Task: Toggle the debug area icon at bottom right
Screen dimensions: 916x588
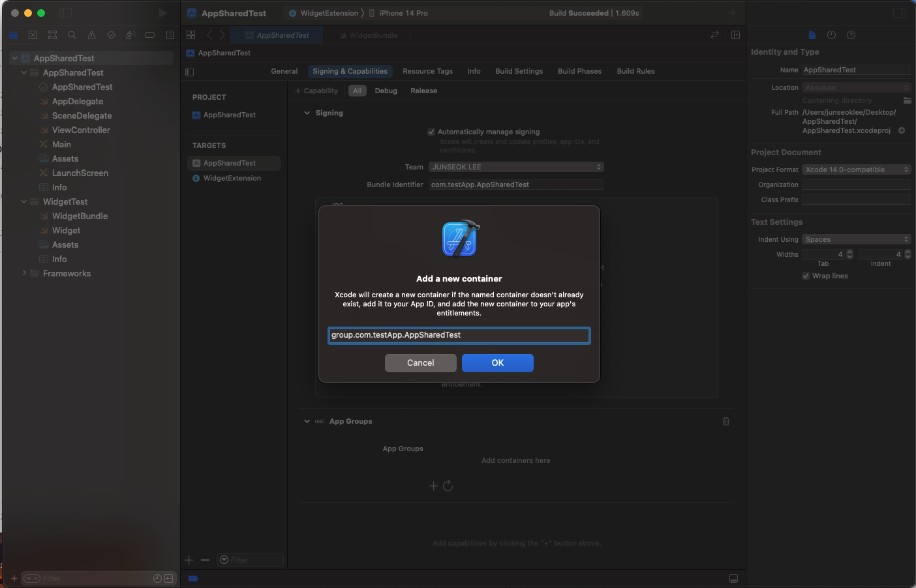Action: pos(733,579)
